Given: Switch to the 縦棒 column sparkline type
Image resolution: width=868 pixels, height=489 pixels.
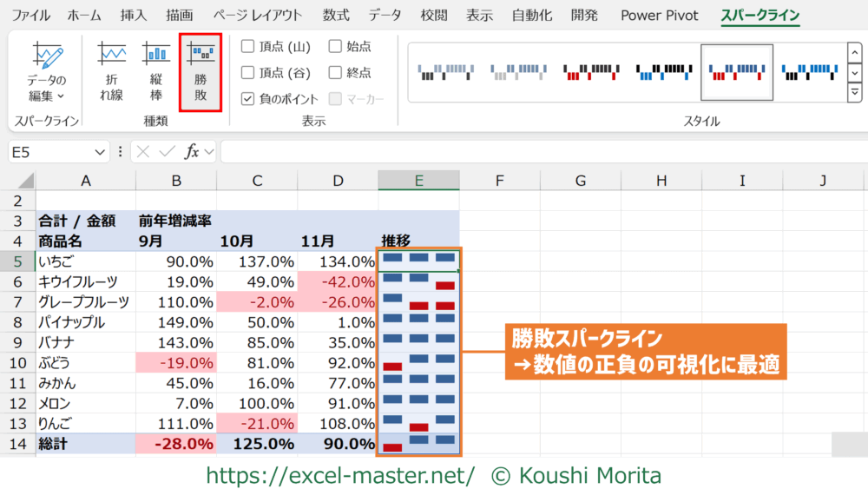Looking at the screenshot, I should (156, 72).
